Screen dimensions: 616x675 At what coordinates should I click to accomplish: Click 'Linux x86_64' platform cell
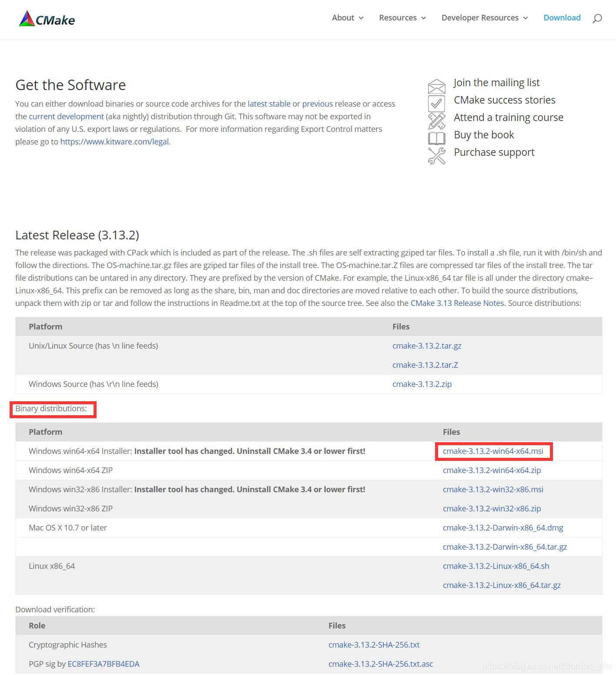click(52, 566)
